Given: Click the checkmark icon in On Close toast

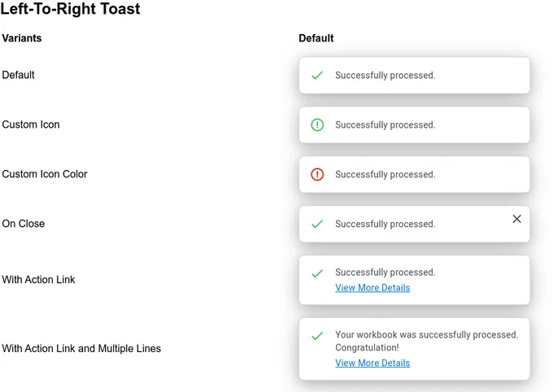Looking at the screenshot, I should pyautogui.click(x=317, y=224).
